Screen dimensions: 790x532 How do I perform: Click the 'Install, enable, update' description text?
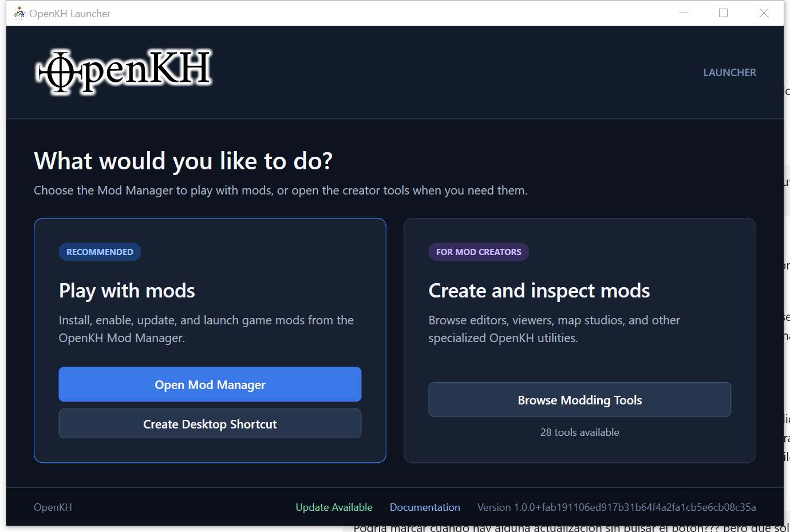206,329
